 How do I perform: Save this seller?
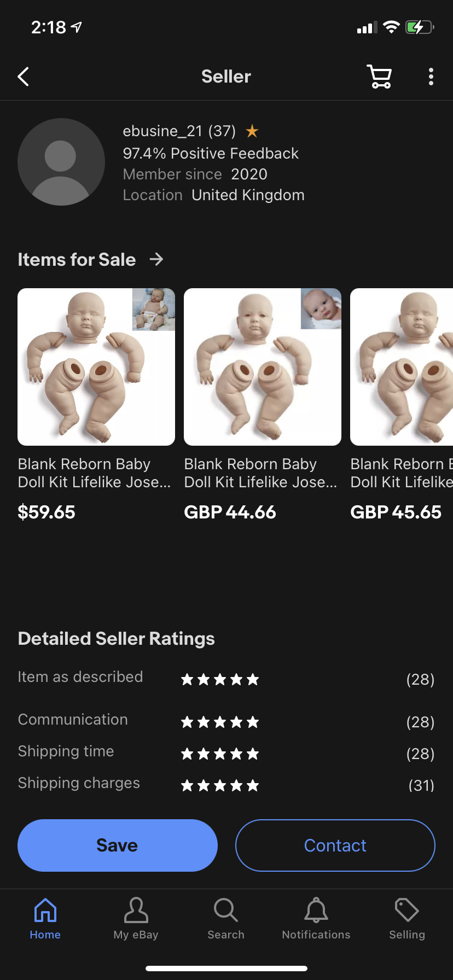118,845
